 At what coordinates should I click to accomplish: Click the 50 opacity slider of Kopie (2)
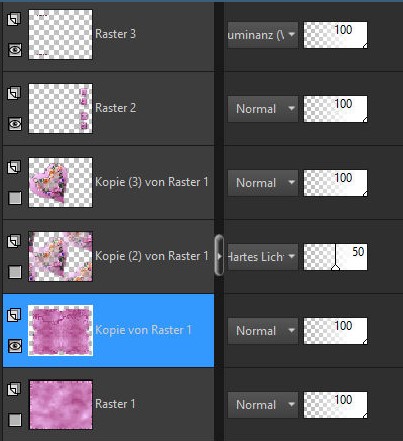coord(335,257)
